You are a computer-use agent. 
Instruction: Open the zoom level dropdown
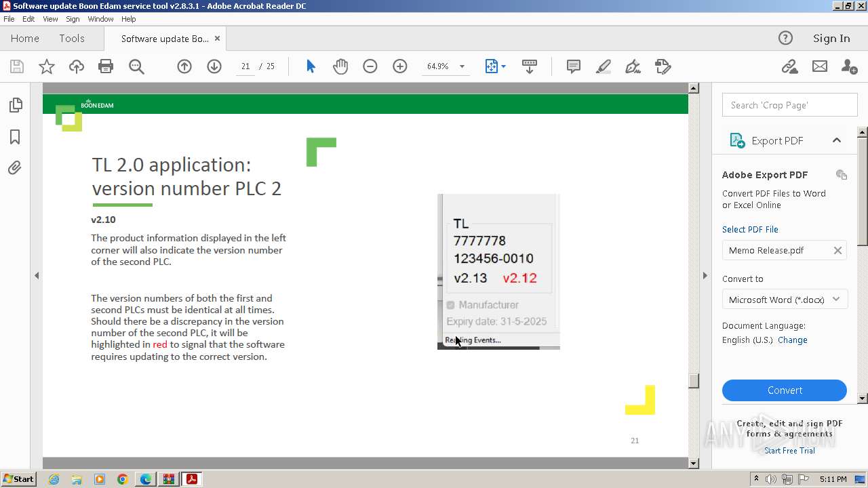462,66
